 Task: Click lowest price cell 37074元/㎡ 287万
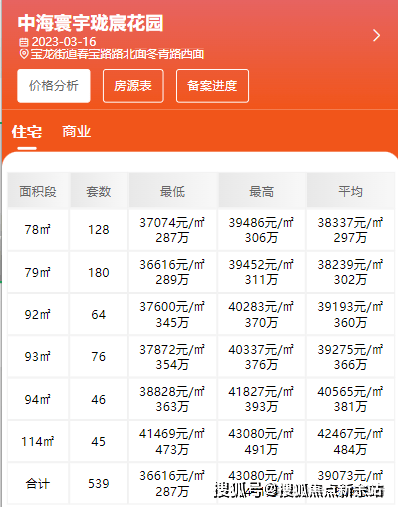[x=172, y=230]
